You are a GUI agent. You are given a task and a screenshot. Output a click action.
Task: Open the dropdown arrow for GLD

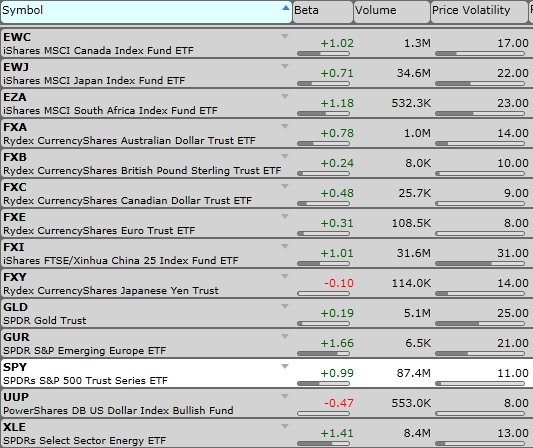(x=285, y=306)
